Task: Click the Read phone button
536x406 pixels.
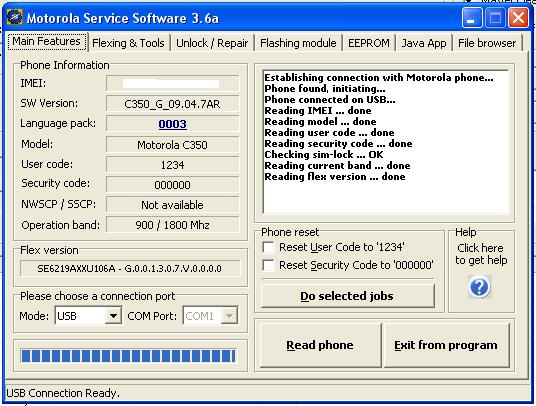Action: 320,345
